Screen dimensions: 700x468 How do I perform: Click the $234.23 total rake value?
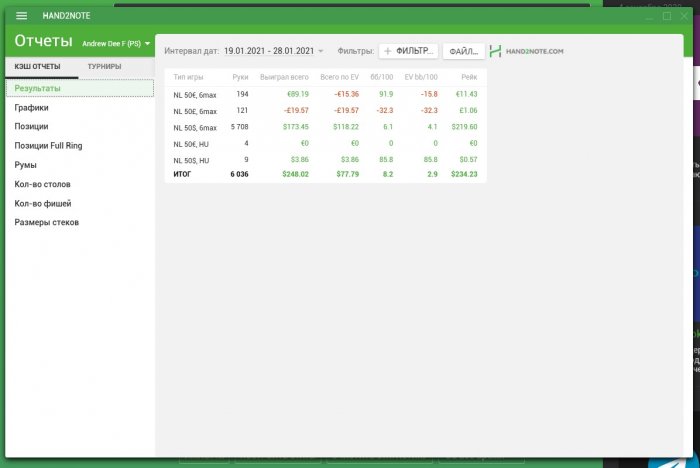464,174
